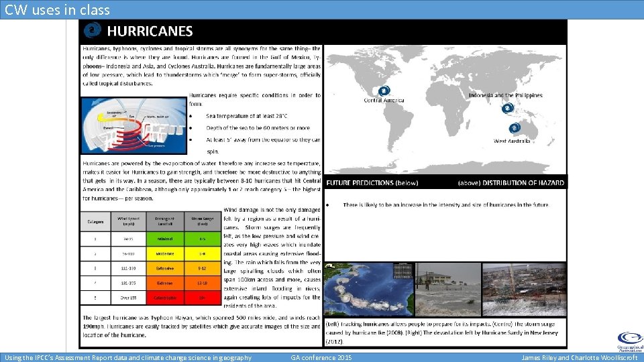Click the Wind Speed (mph) column header
Screen dimensions: 644x362
click(128, 222)
